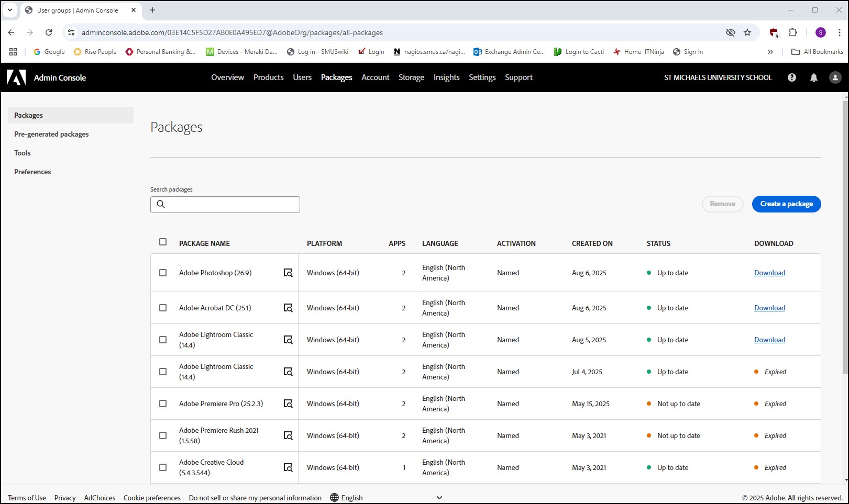Click the eye-crossed tracking protection icon
Image resolution: width=849 pixels, height=504 pixels.
coord(731,32)
